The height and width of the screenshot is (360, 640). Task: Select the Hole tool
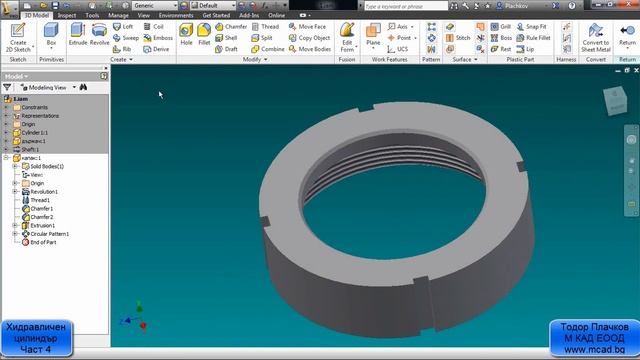[186, 34]
